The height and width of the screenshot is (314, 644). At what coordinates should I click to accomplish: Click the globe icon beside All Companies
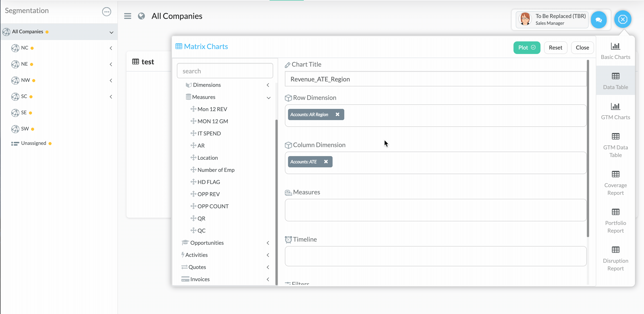click(x=141, y=16)
